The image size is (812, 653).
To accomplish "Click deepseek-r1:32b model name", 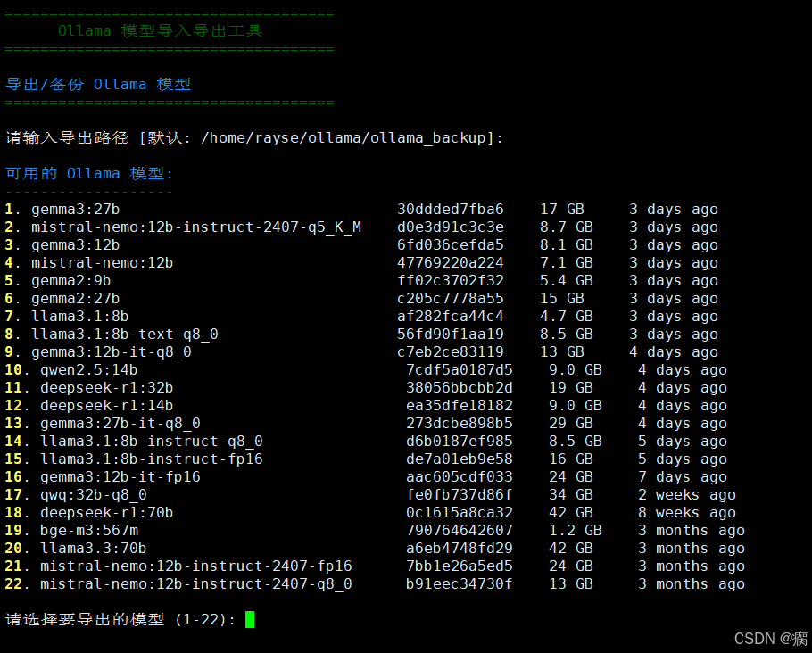I will click(107, 388).
